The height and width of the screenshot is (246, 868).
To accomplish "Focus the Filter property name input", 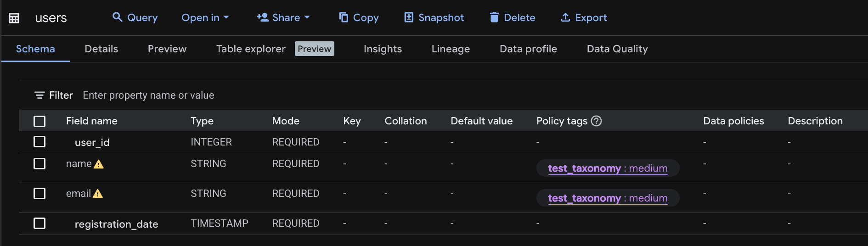I will (x=148, y=95).
